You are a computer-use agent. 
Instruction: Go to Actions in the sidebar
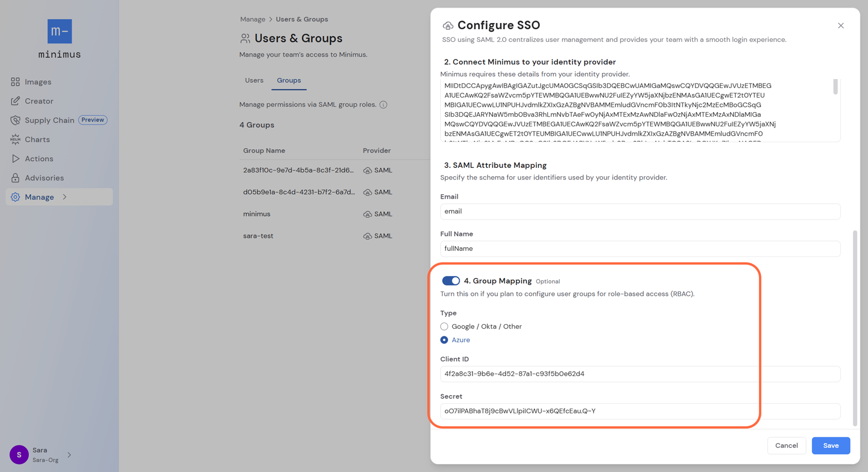click(x=59, y=159)
